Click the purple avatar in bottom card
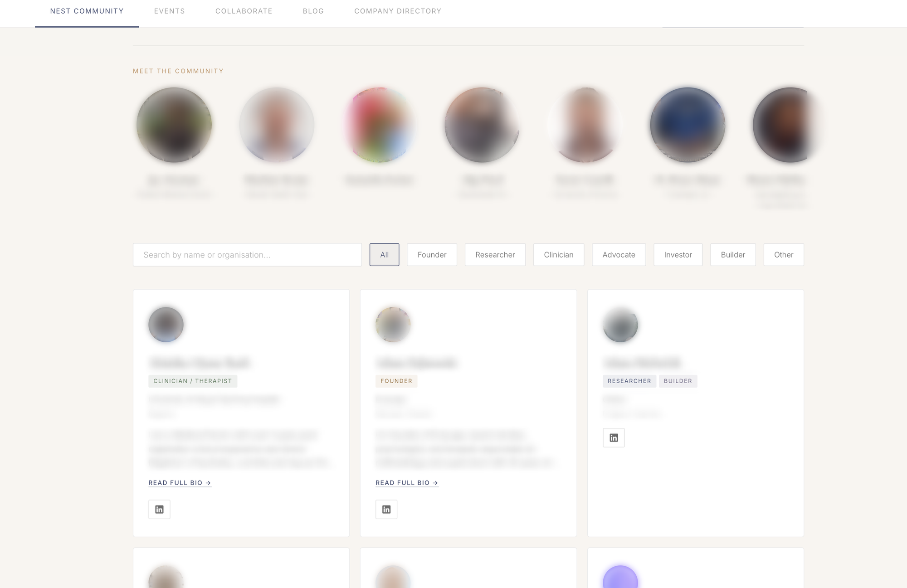Image resolution: width=907 pixels, height=588 pixels. 620,577
